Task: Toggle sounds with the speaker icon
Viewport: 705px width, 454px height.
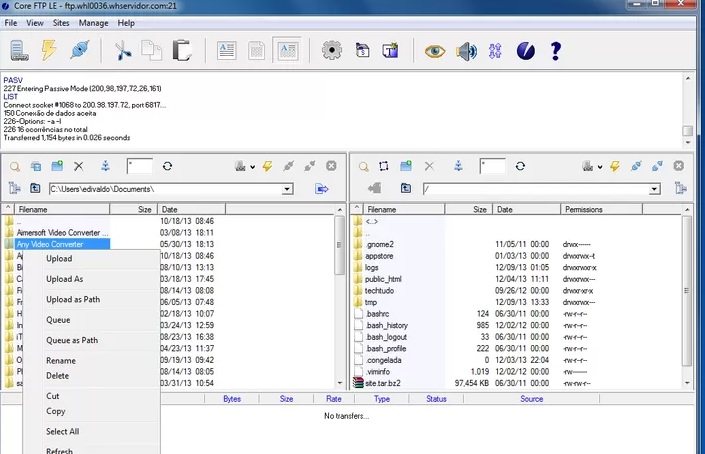Action: pyautogui.click(x=465, y=50)
